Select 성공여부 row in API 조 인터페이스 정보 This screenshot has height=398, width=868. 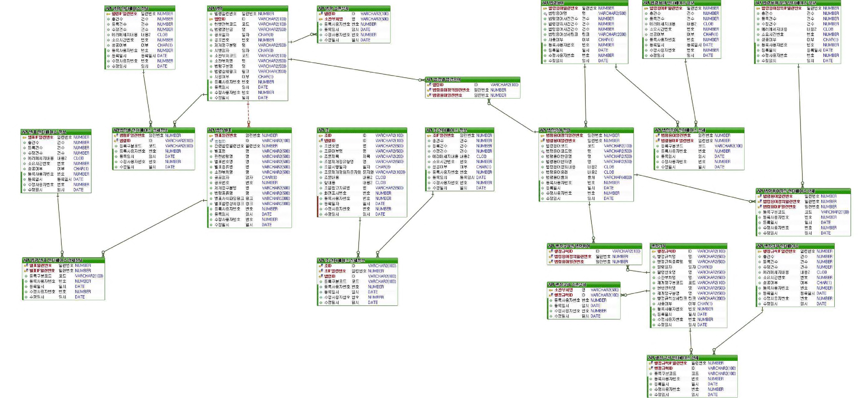pos(460,167)
